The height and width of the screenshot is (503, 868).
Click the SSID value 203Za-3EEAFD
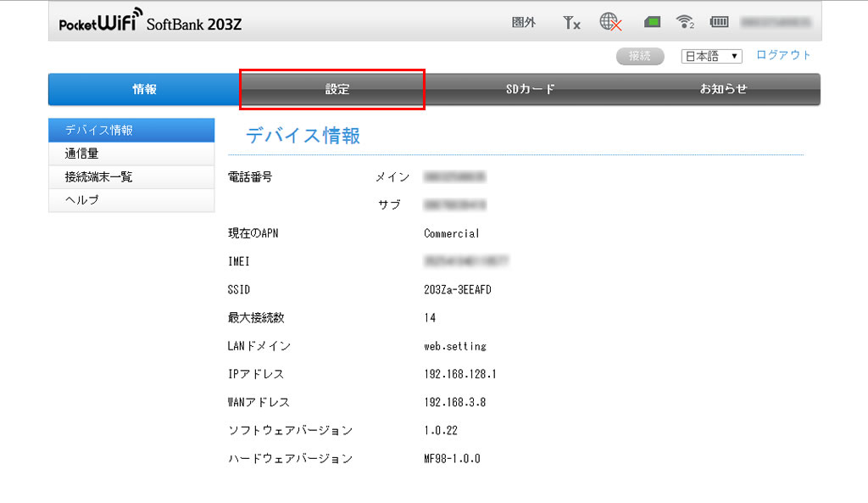pos(457,290)
